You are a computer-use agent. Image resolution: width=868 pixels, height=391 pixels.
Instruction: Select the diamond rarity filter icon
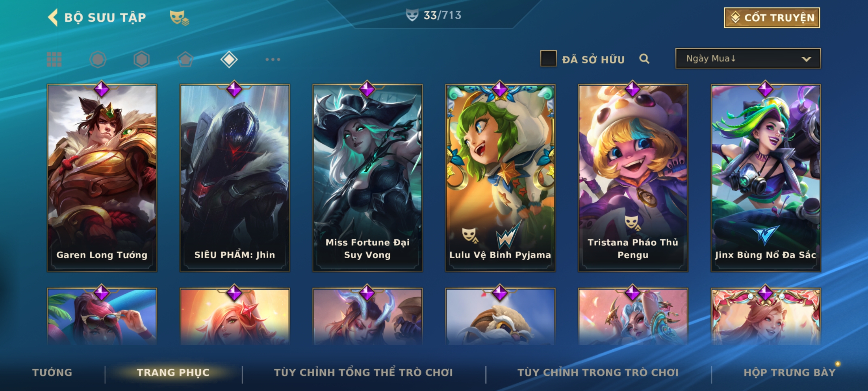point(229,59)
